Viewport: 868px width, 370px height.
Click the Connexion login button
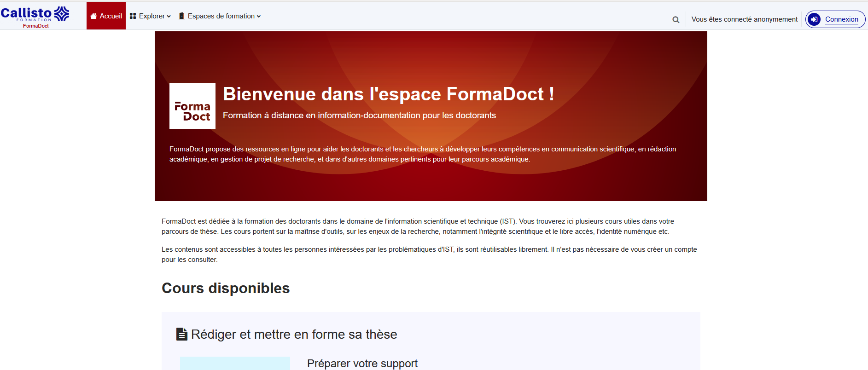click(x=835, y=19)
